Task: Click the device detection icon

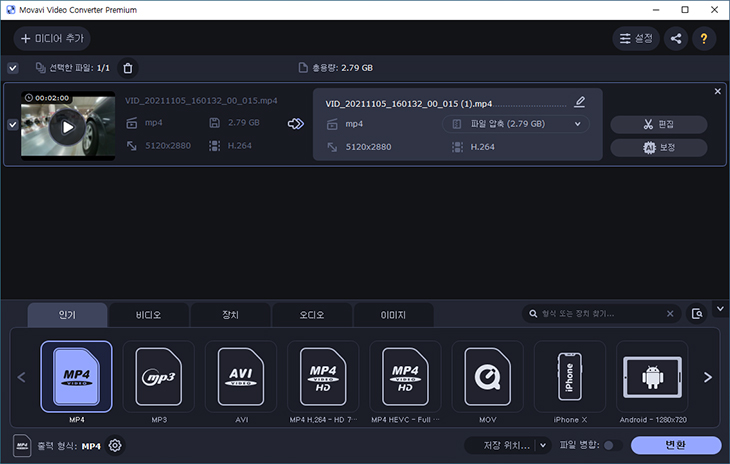Action: coord(696,314)
